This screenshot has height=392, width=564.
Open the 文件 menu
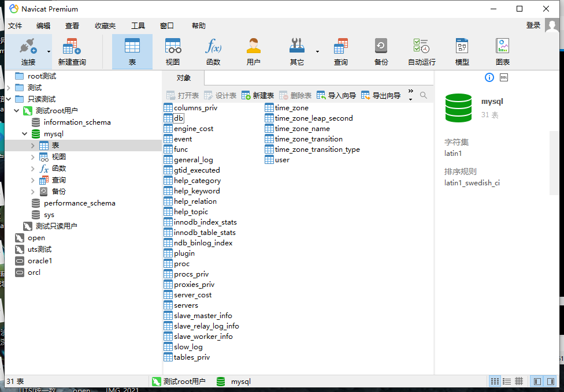click(x=15, y=25)
